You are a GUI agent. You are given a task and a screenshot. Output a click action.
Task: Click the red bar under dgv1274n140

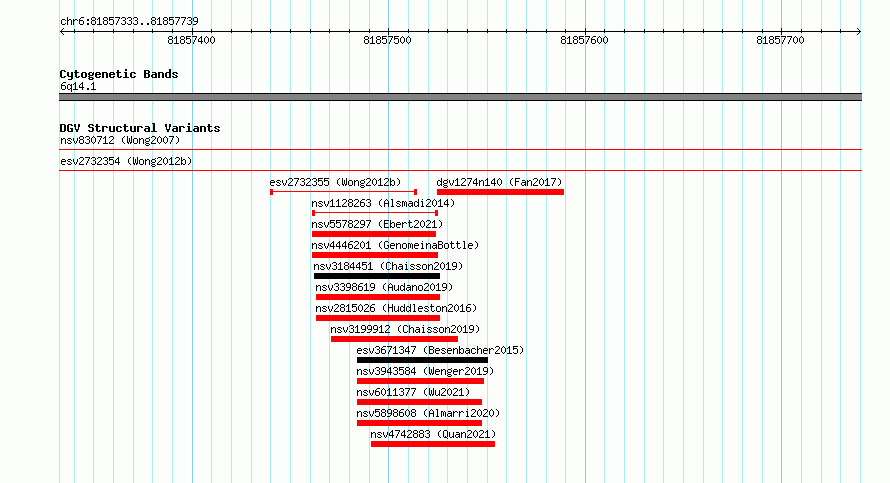click(x=500, y=192)
